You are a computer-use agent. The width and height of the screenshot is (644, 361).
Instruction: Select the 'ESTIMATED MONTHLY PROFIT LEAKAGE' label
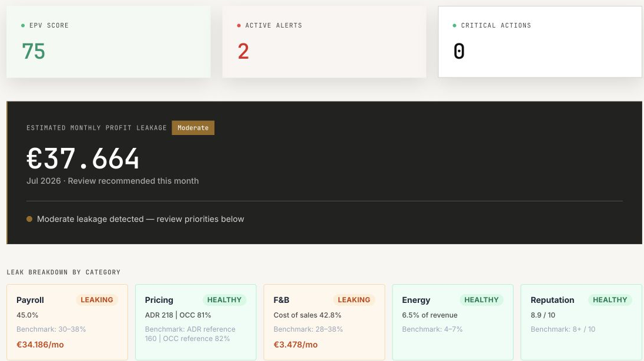(x=96, y=127)
